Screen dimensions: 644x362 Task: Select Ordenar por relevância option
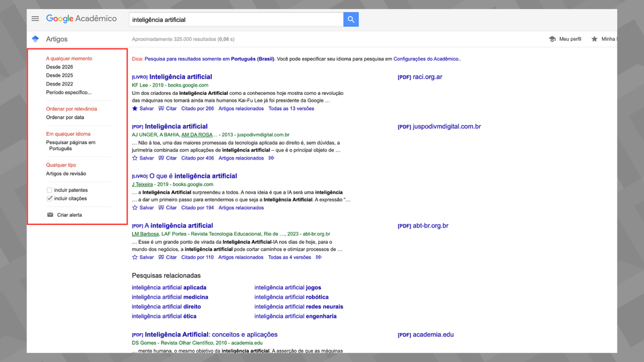[x=72, y=109]
